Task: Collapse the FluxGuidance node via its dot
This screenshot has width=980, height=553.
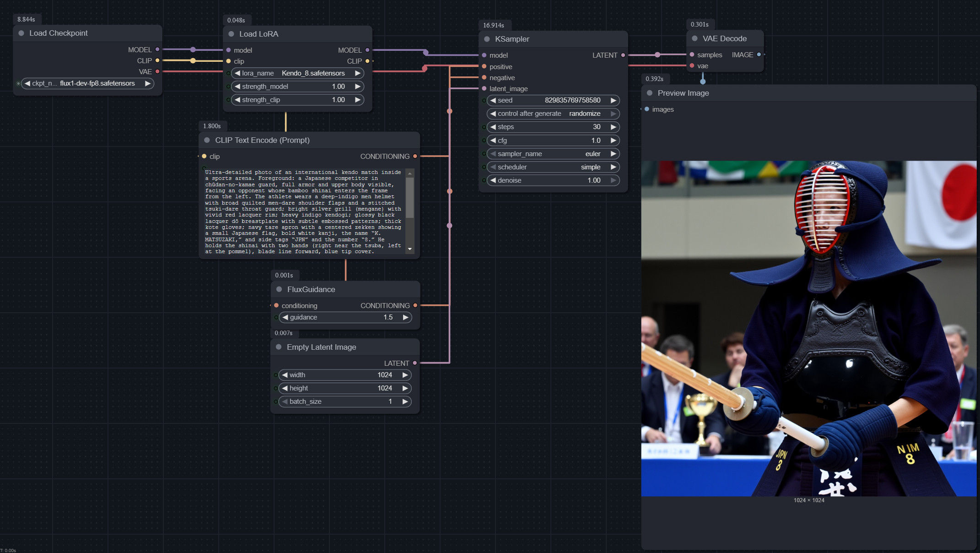Action: click(x=279, y=290)
